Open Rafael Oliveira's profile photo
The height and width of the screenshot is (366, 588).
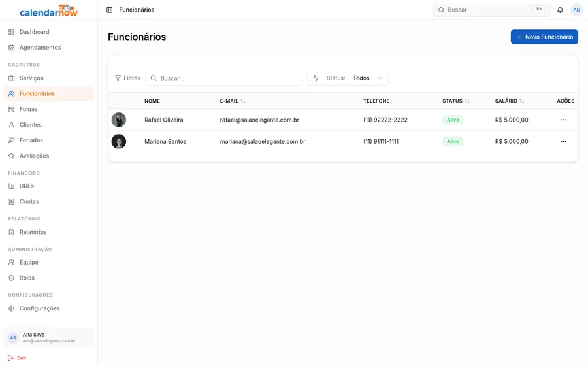[119, 120]
